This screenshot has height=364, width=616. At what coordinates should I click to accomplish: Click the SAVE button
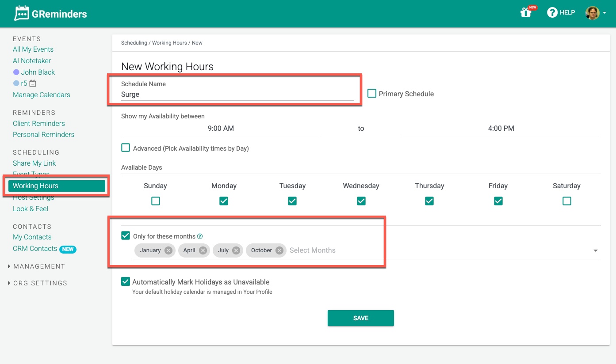[x=360, y=318]
